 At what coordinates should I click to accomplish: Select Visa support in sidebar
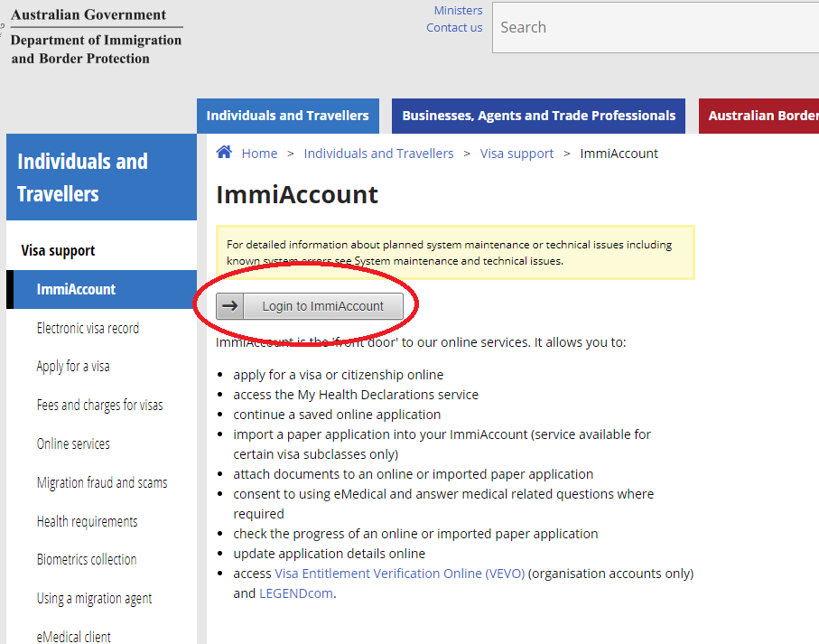coord(58,251)
